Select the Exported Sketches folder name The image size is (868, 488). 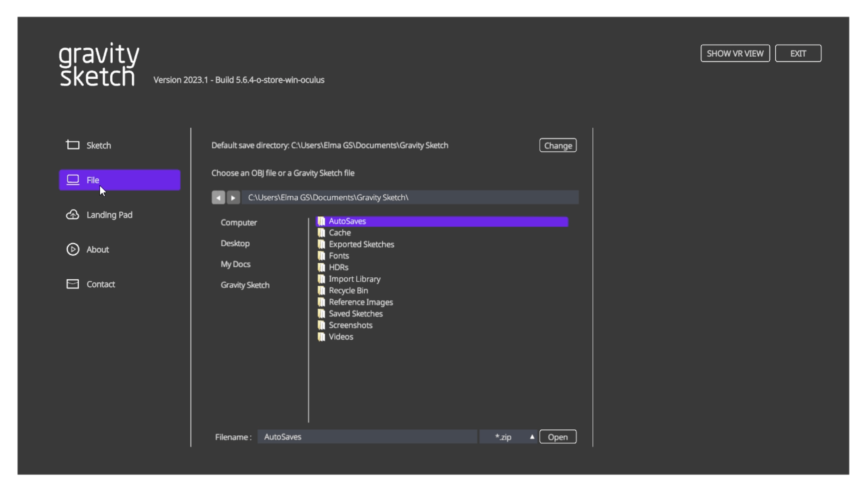pos(361,244)
